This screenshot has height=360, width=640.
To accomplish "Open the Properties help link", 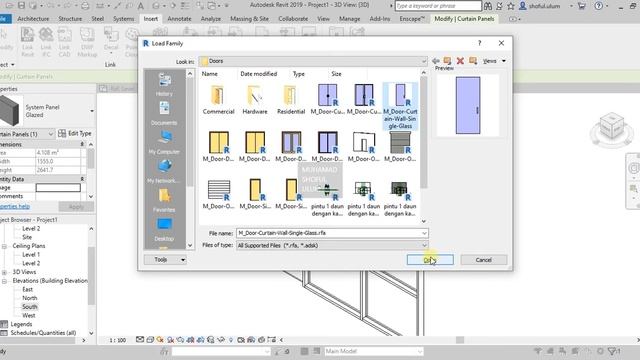I will click(x=15, y=207).
